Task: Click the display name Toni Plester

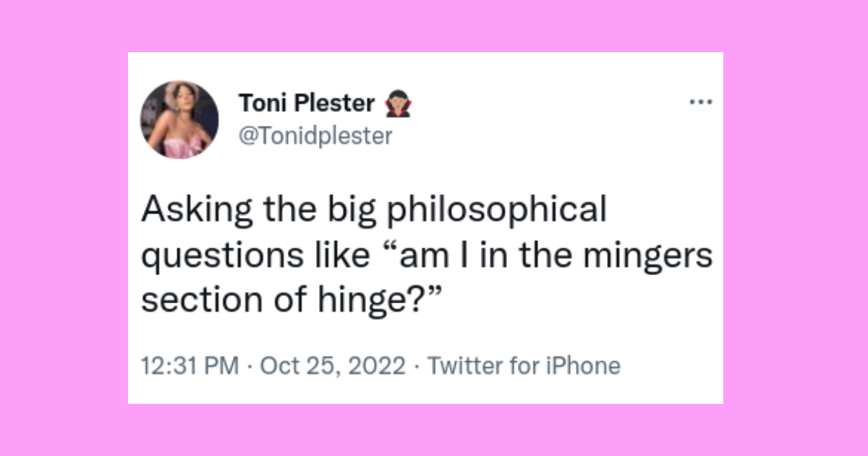Action: coord(307,105)
